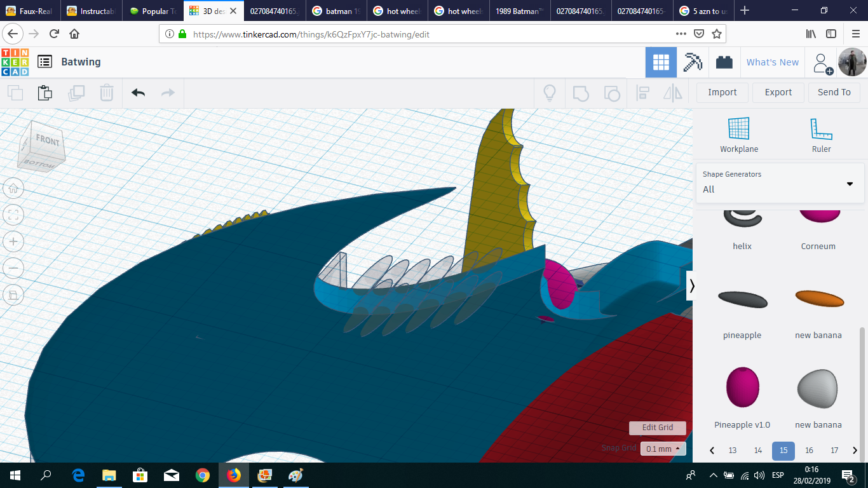This screenshot has height=488, width=868.
Task: Open the Snap Grid 0.1 mm dropdown
Action: 663,449
